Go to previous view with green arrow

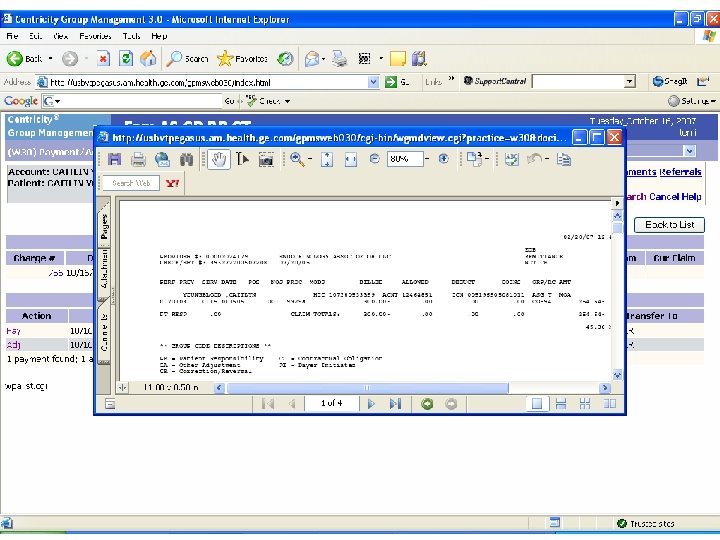tap(427, 404)
